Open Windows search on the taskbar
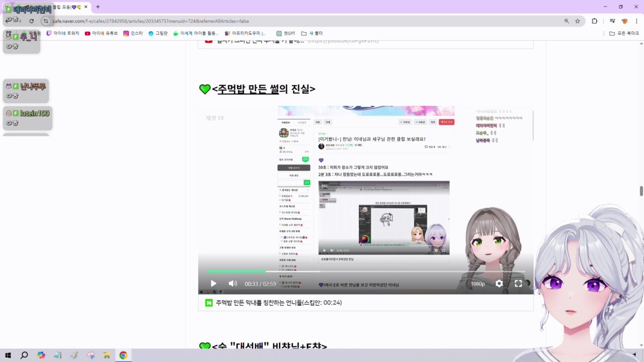 24,355
